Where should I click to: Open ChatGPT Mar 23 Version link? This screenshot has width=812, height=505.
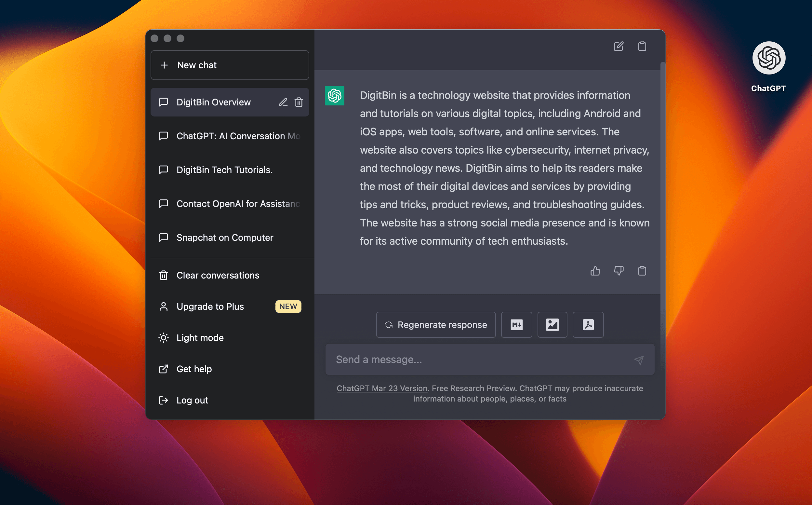click(382, 388)
